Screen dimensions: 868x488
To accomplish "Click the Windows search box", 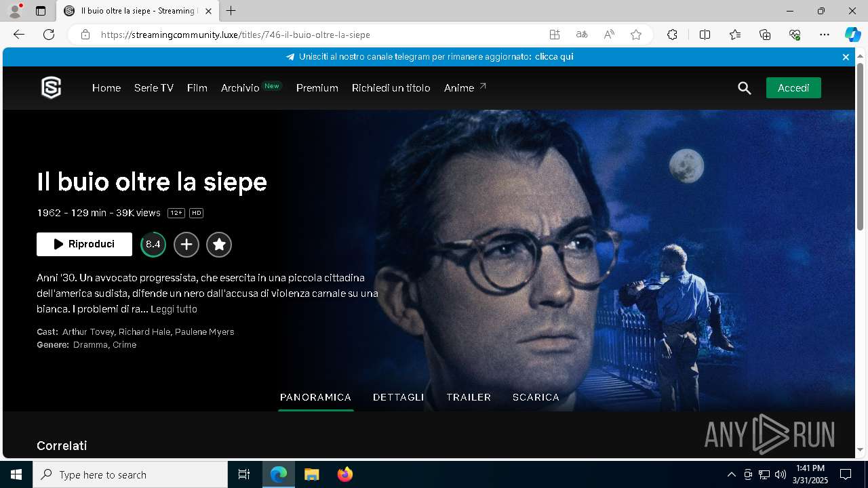I will (x=130, y=474).
